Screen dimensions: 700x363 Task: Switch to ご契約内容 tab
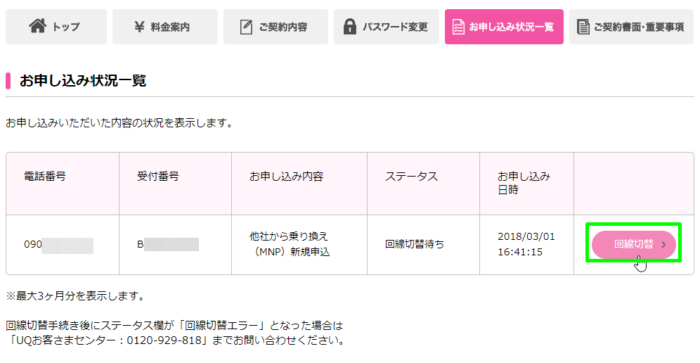[276, 27]
